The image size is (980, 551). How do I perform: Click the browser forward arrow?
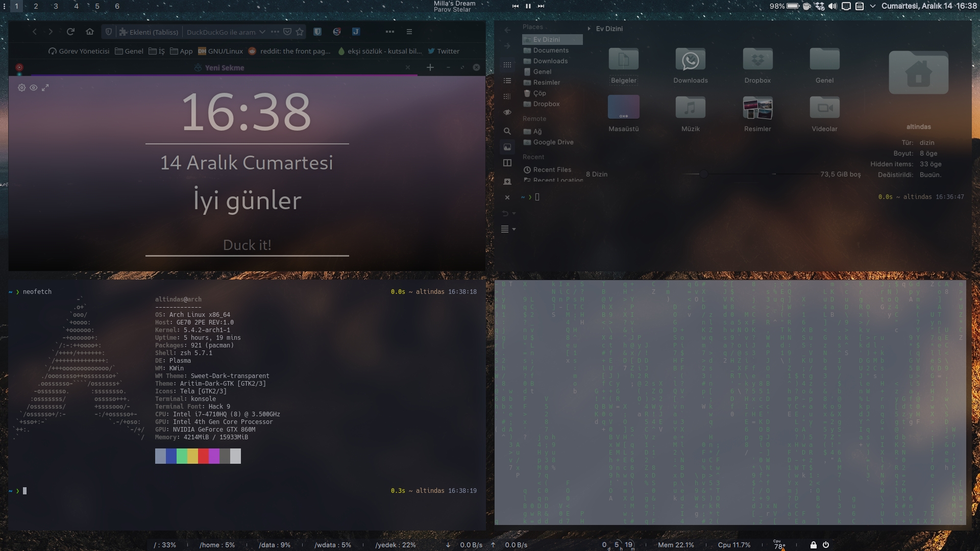[51, 32]
